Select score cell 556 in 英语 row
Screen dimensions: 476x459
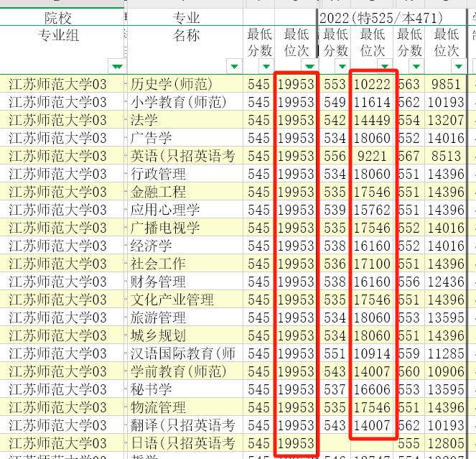[x=335, y=156]
